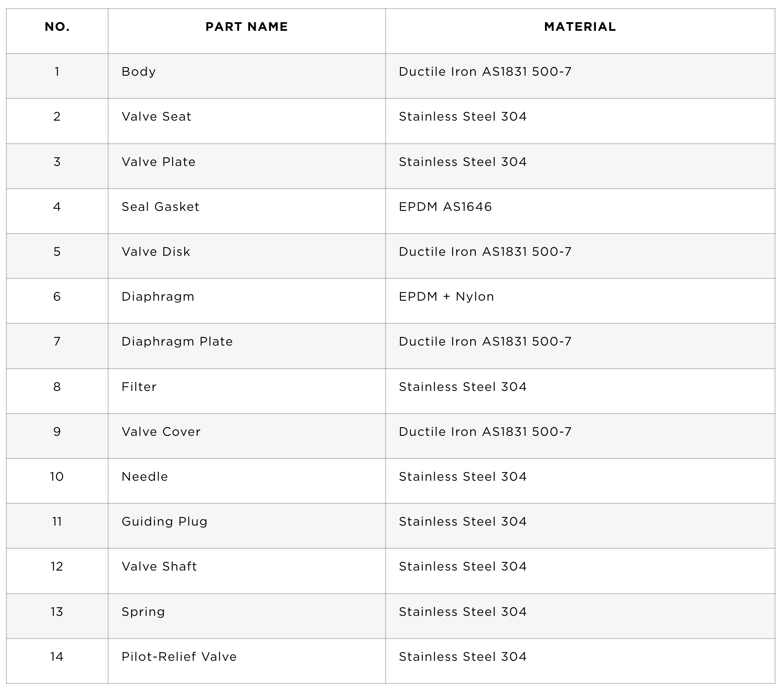Viewport: 784px width, 692px height.
Task: Select the Valve Disk row name
Action: [156, 252]
